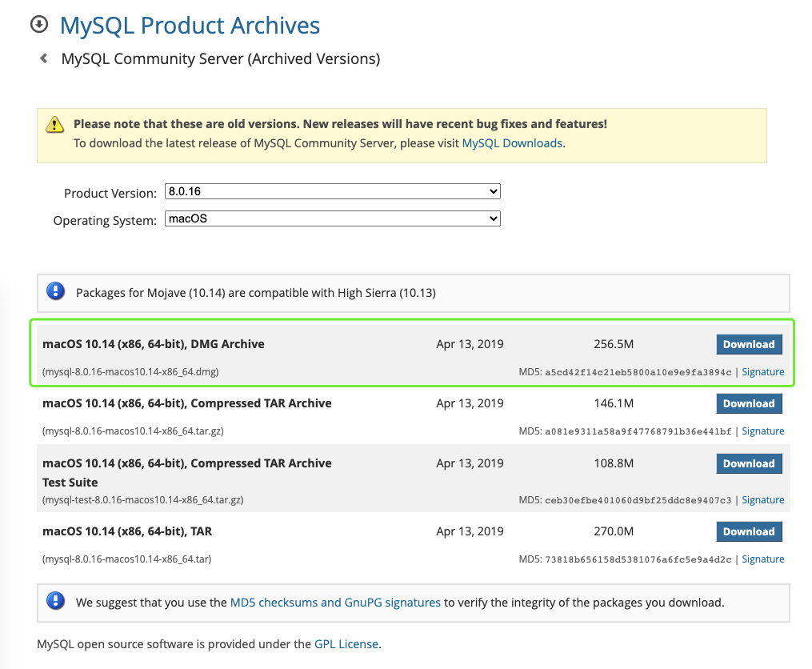Click filename mysql-8.0.16-macos10.14-x86_64.dmg
Viewport: 812px width, 669px height.
point(130,371)
